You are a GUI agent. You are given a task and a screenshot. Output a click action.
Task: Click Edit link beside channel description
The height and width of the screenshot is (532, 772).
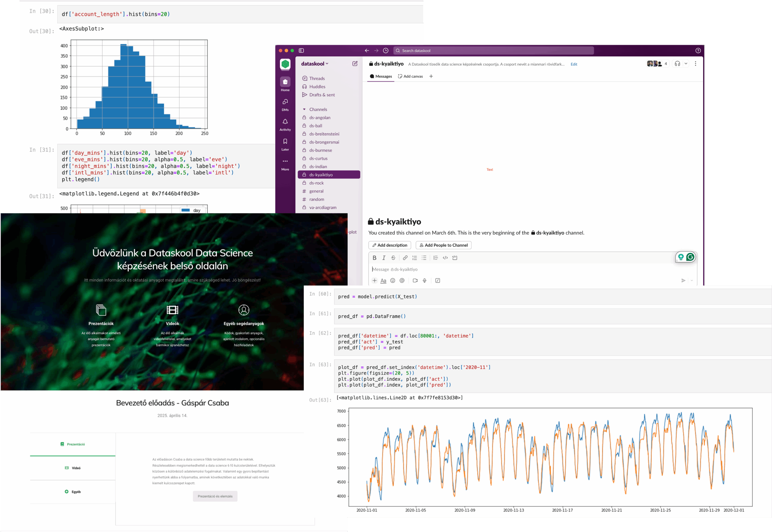click(x=573, y=64)
